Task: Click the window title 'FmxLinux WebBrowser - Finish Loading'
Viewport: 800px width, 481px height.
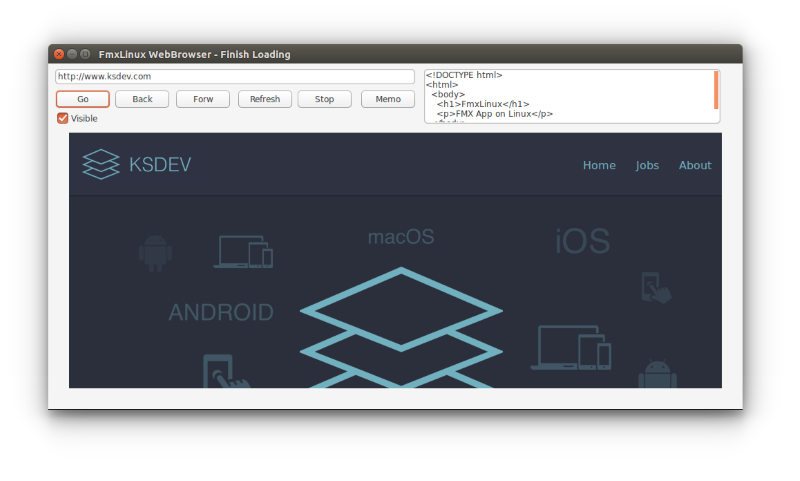Action: (194, 55)
